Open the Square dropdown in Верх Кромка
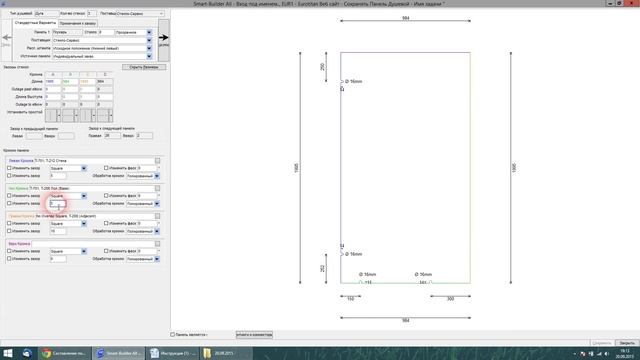Screen dimensions: 640x360 click(84, 251)
